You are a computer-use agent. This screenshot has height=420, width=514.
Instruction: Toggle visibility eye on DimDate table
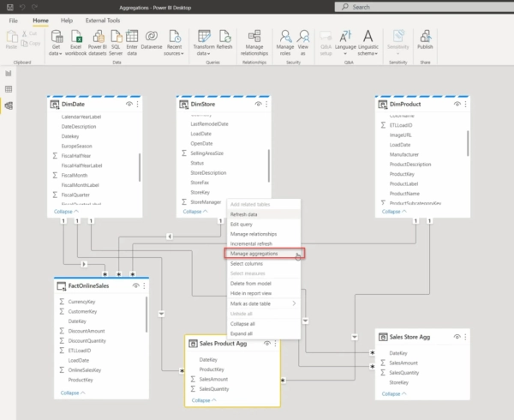(x=129, y=104)
